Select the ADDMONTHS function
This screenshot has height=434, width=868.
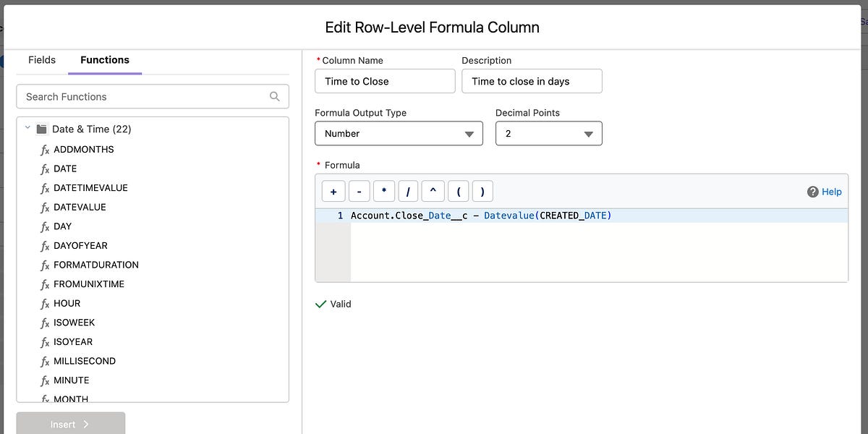click(x=83, y=149)
